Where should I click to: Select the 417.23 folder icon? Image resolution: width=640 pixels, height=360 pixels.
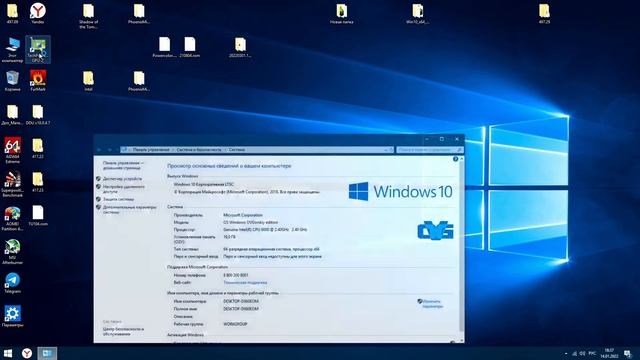click(38, 182)
